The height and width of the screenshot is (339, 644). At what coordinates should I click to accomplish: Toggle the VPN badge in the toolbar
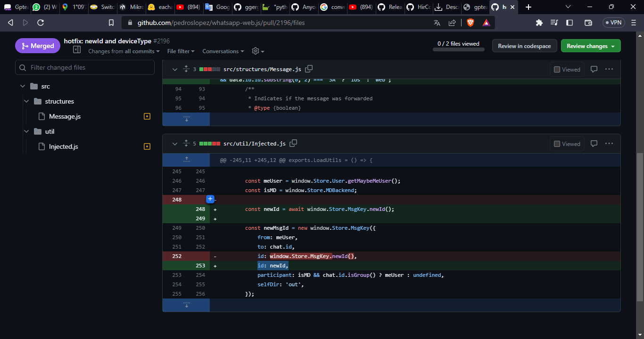coord(613,22)
